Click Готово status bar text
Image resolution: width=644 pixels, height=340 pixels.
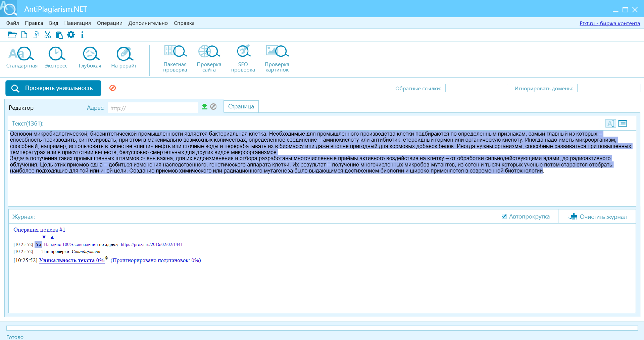[x=15, y=337]
